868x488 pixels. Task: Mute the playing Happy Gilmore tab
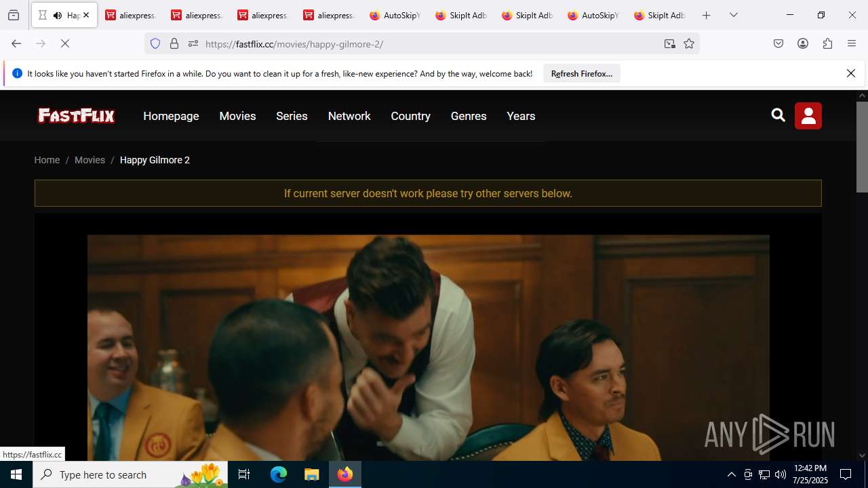(x=57, y=15)
